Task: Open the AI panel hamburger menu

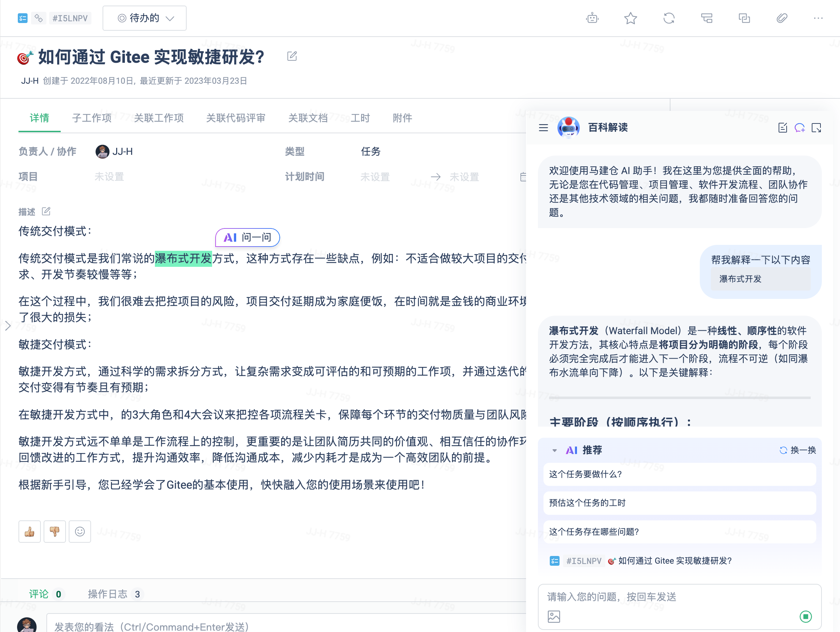Action: [543, 128]
